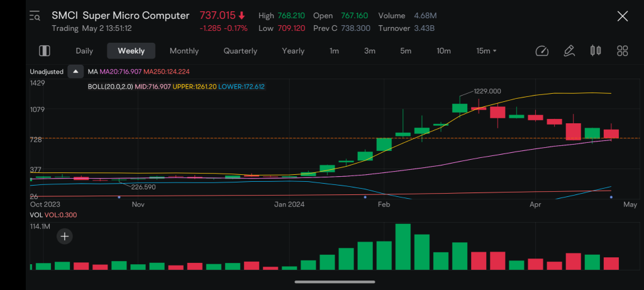Select the Quarterly timeframe
The width and height of the screenshot is (644, 290).
pyautogui.click(x=240, y=51)
